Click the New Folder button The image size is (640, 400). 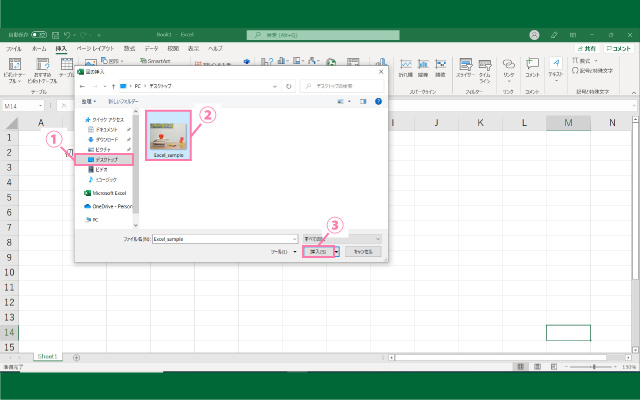(x=123, y=101)
